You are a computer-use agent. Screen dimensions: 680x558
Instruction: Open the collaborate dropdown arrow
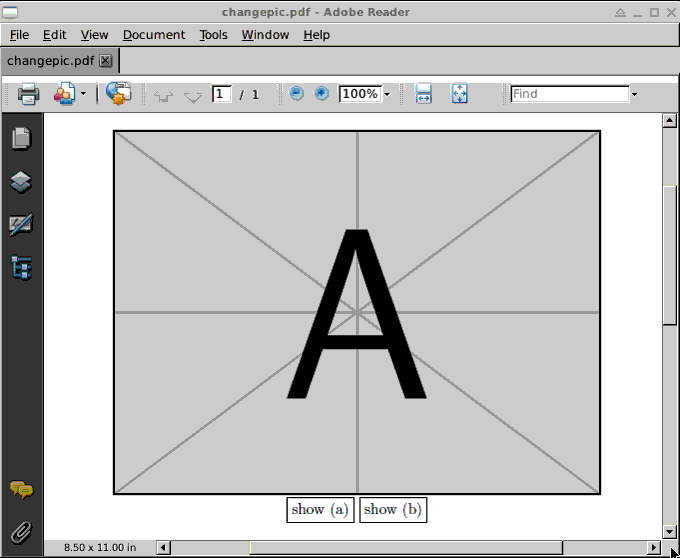pyautogui.click(x=83, y=94)
